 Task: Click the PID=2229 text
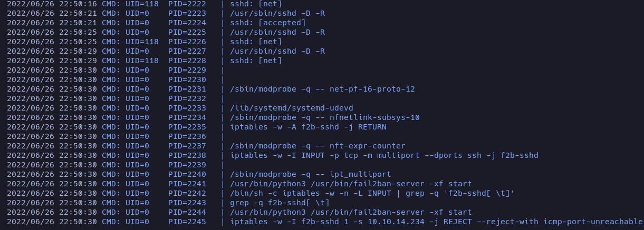pyautogui.click(x=187, y=70)
